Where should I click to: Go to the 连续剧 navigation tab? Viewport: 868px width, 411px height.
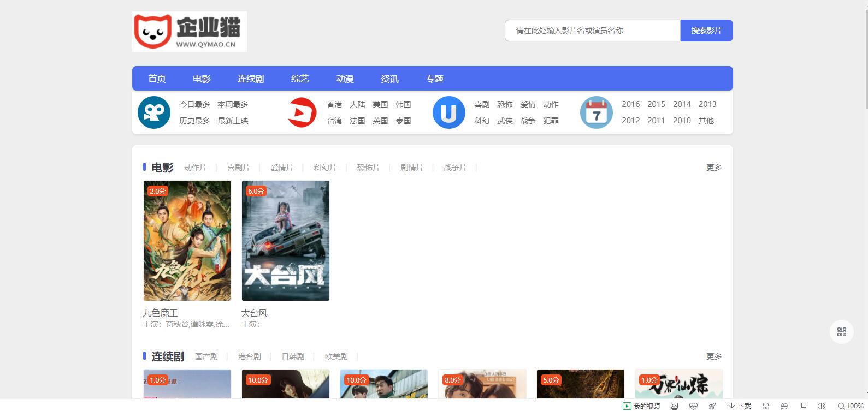[x=251, y=79]
